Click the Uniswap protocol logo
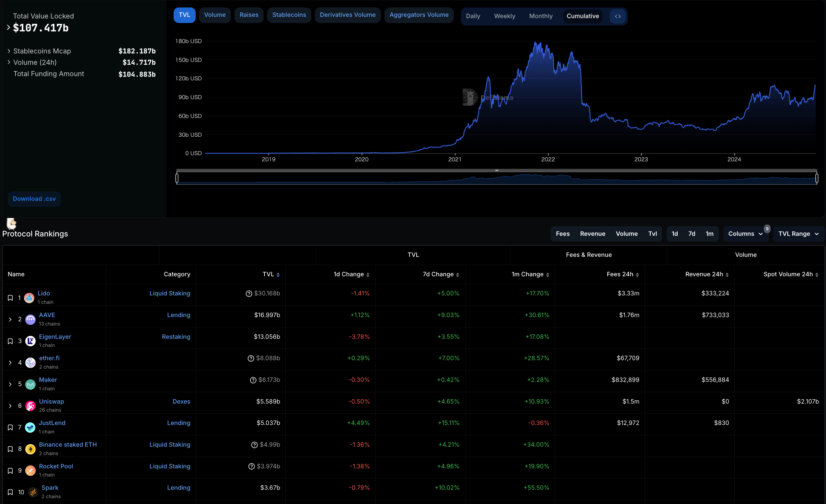 tap(30, 406)
